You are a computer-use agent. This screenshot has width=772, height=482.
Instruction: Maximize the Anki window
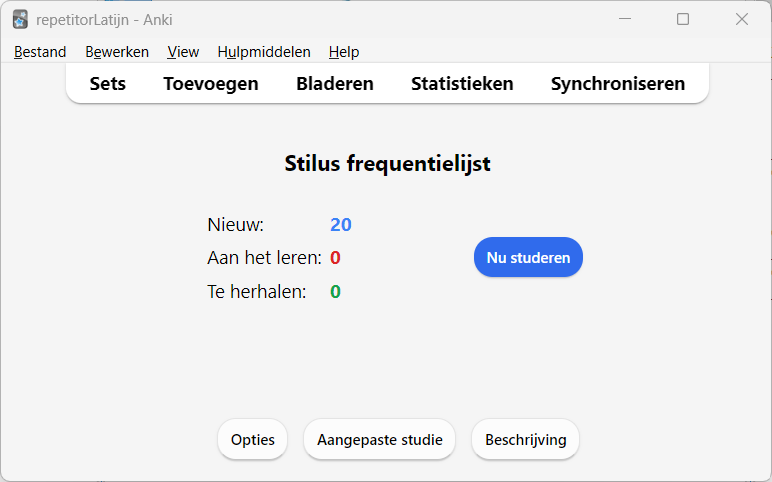pos(683,19)
